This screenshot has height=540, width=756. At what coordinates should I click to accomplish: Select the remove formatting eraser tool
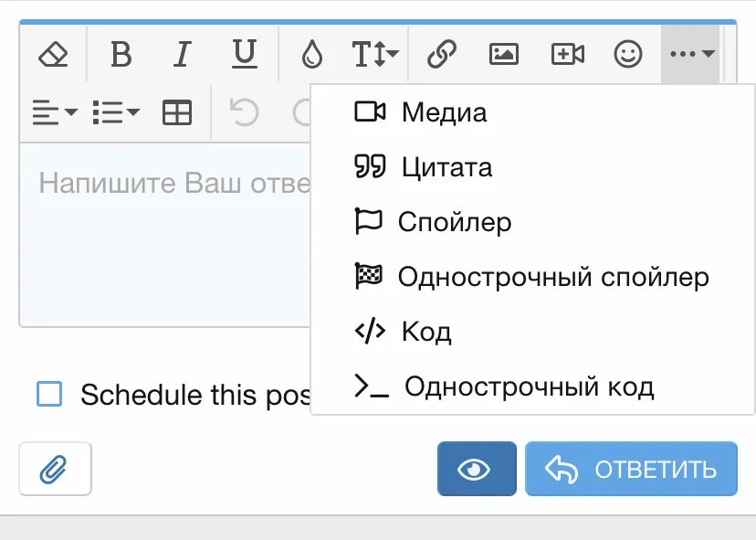click(53, 54)
